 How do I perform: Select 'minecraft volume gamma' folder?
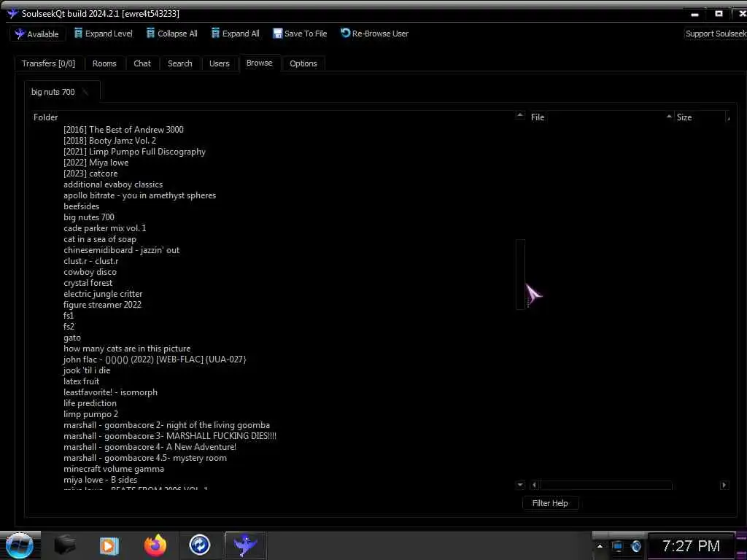(x=114, y=469)
